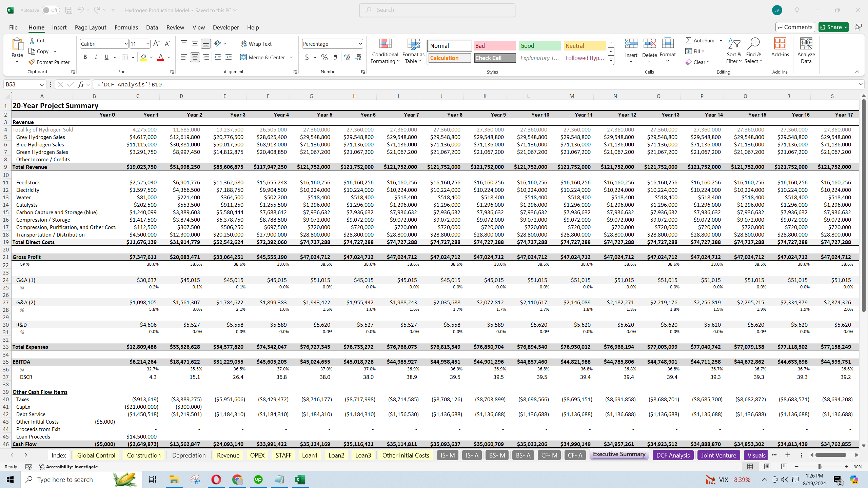Image resolution: width=868 pixels, height=488 pixels.
Task: Switch to the Developer tab
Action: coord(226,27)
